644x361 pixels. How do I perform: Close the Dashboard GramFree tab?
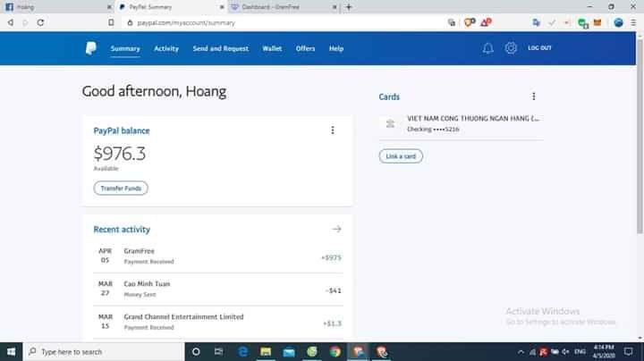pyautogui.click(x=335, y=7)
